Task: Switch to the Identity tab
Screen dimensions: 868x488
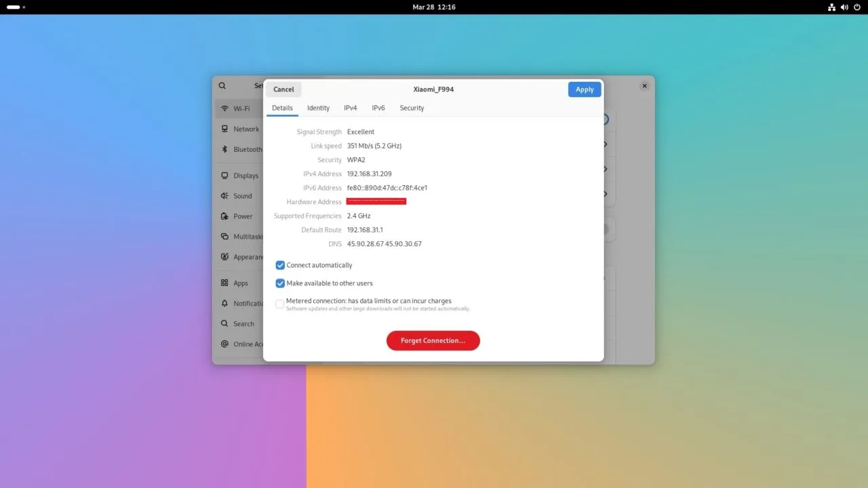Action: [x=318, y=108]
